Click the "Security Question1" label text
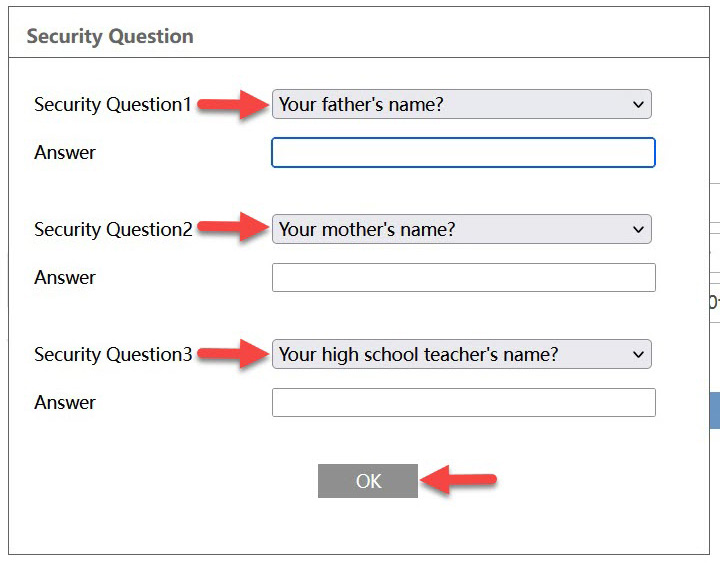This screenshot has height=563, width=720. (x=113, y=104)
